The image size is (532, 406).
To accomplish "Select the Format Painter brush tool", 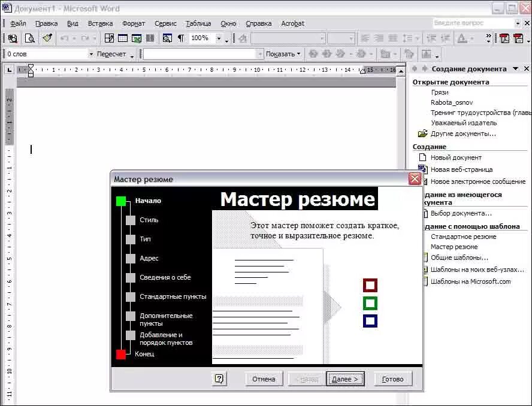I will pyautogui.click(x=47, y=38).
